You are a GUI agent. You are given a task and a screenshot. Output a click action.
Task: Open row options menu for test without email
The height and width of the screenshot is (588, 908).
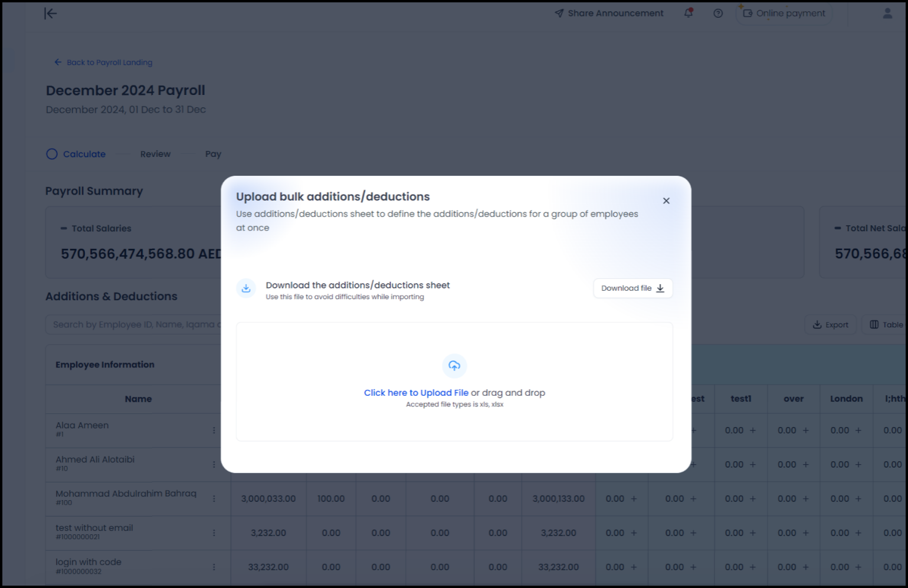[x=214, y=533]
